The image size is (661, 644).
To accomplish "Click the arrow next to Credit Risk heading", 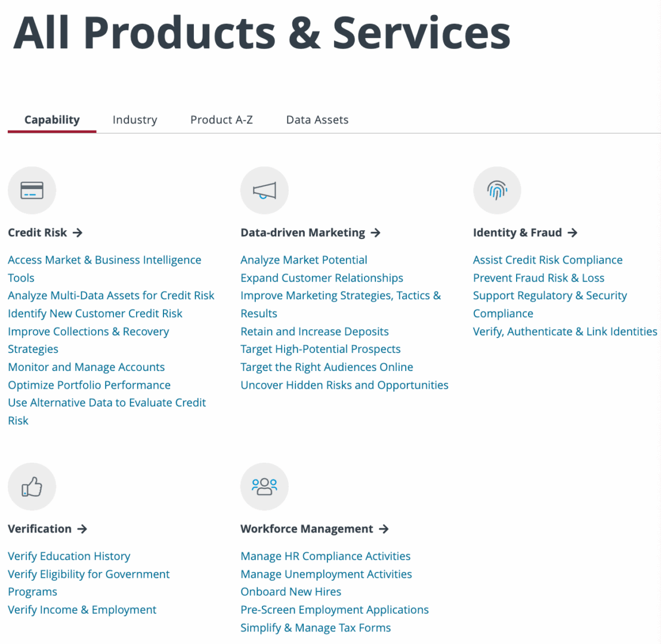I will (78, 233).
